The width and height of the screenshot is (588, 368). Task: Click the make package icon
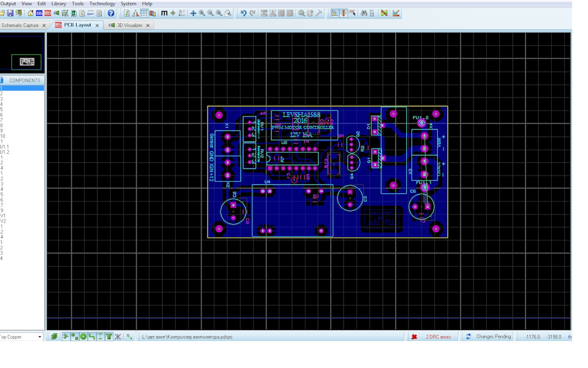click(x=310, y=13)
